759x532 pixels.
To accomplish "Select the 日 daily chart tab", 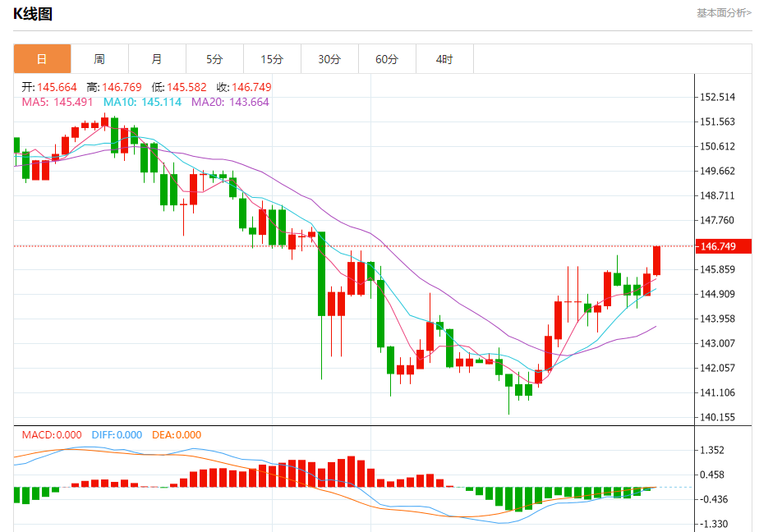I will coord(42,59).
